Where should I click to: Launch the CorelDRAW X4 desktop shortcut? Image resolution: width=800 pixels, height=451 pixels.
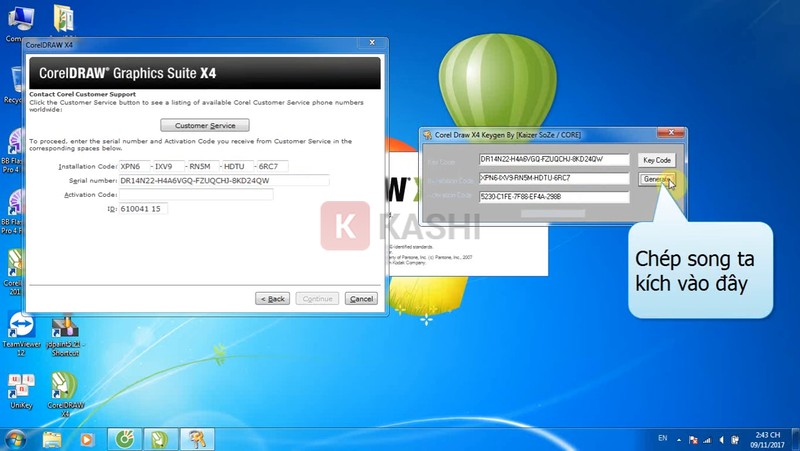click(65, 394)
